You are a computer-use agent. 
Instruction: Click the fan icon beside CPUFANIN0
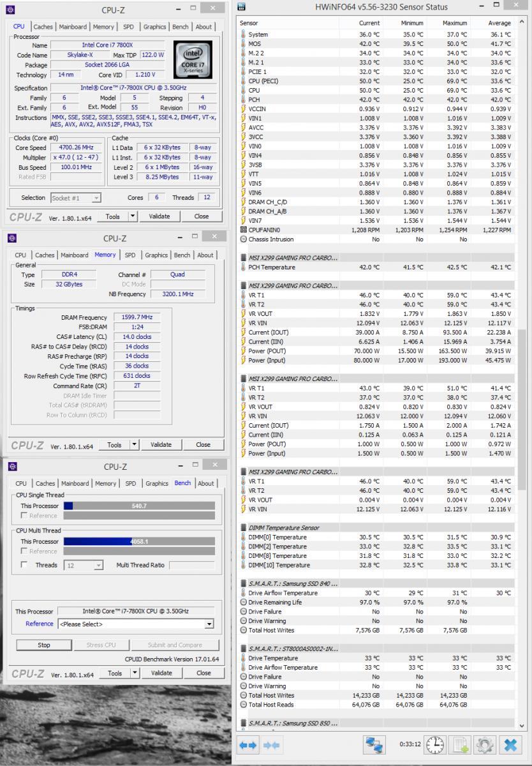[243, 230]
